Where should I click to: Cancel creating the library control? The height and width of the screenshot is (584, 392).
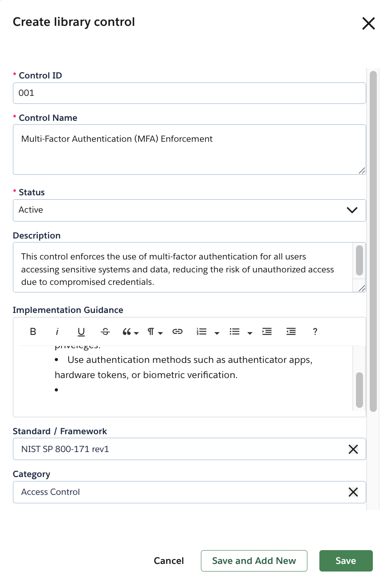click(169, 561)
